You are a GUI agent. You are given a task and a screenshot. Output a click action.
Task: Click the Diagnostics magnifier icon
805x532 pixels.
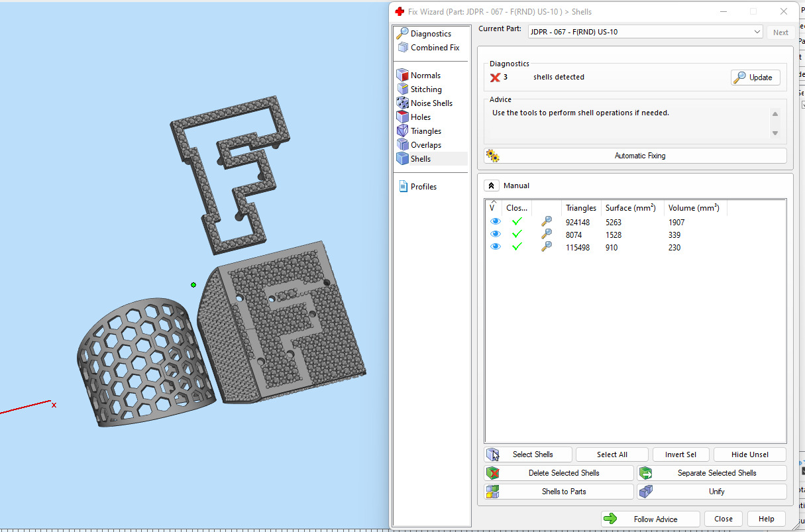click(x=402, y=34)
